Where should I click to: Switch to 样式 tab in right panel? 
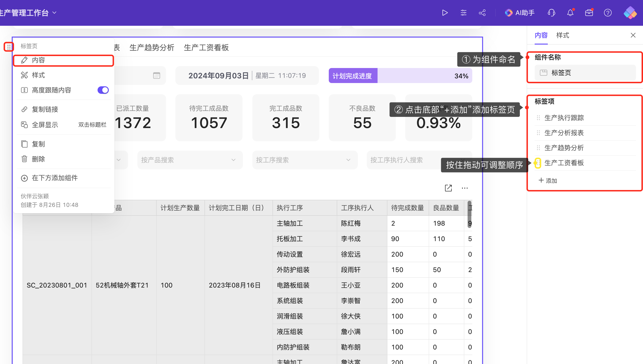pos(563,35)
